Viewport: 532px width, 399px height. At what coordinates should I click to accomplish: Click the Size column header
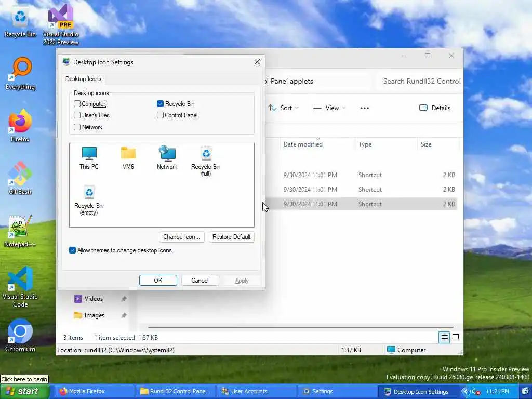pyautogui.click(x=437, y=144)
